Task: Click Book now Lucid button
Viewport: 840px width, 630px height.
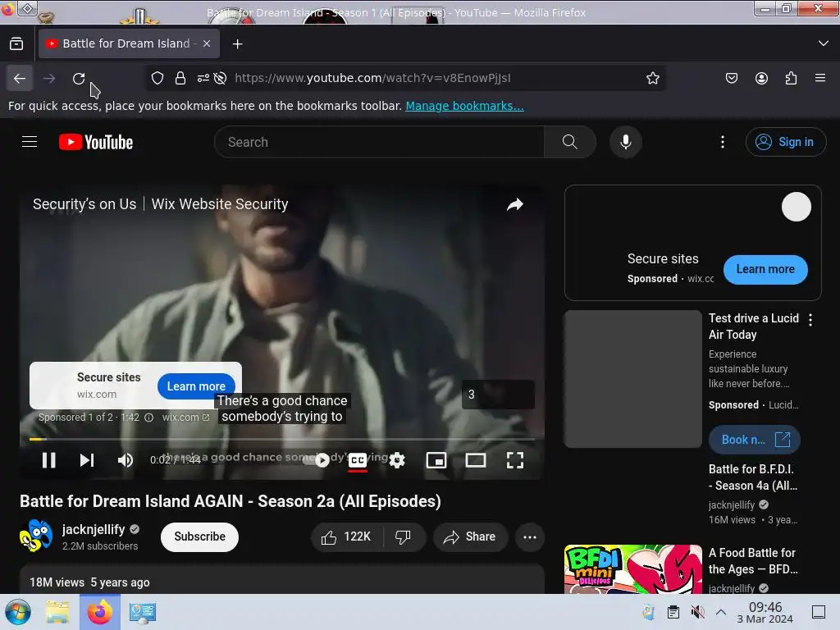Action: point(755,440)
